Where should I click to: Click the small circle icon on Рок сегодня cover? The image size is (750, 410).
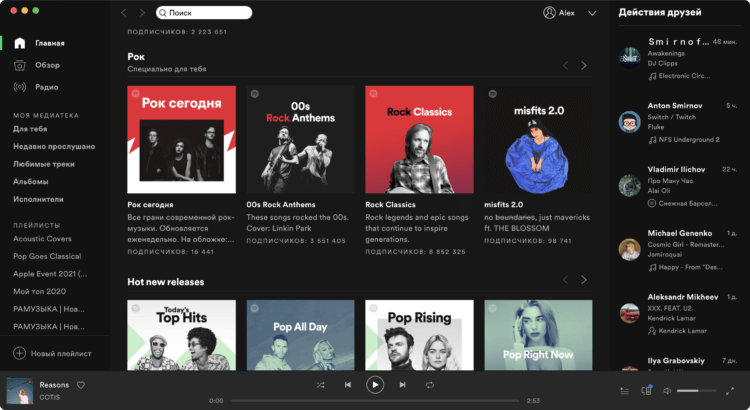(x=136, y=94)
